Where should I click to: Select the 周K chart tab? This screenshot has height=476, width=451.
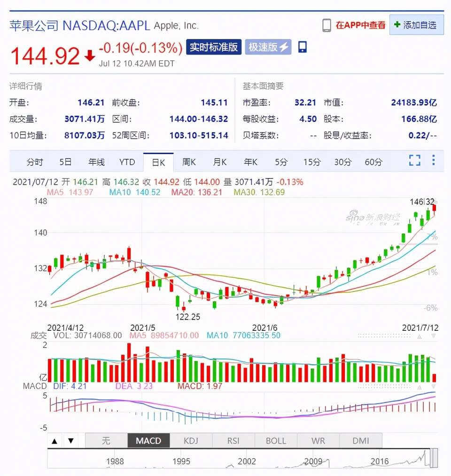pos(189,162)
